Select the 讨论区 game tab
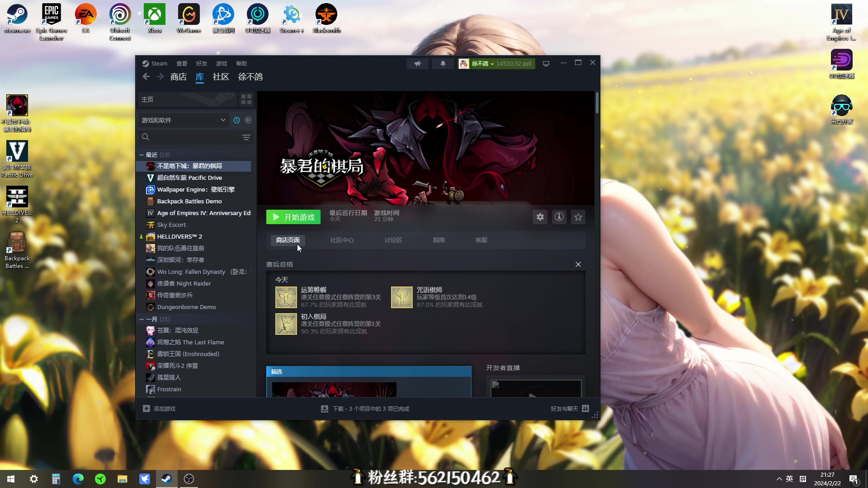This screenshot has height=488, width=868. [x=393, y=240]
